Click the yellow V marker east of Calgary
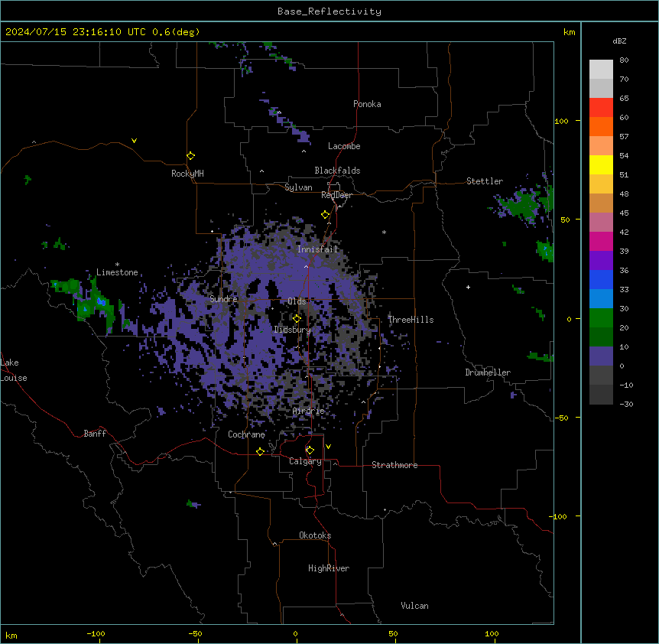The image size is (659, 644). 328,447
